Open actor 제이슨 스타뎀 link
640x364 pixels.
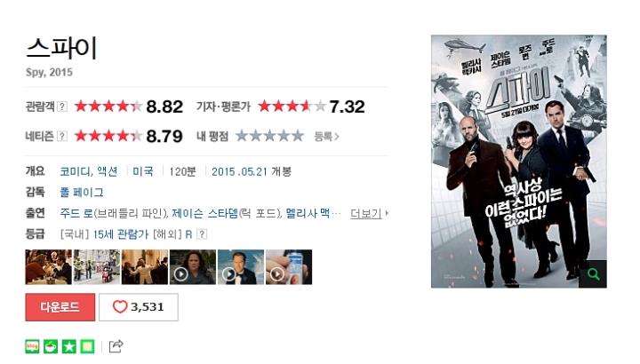204,213
